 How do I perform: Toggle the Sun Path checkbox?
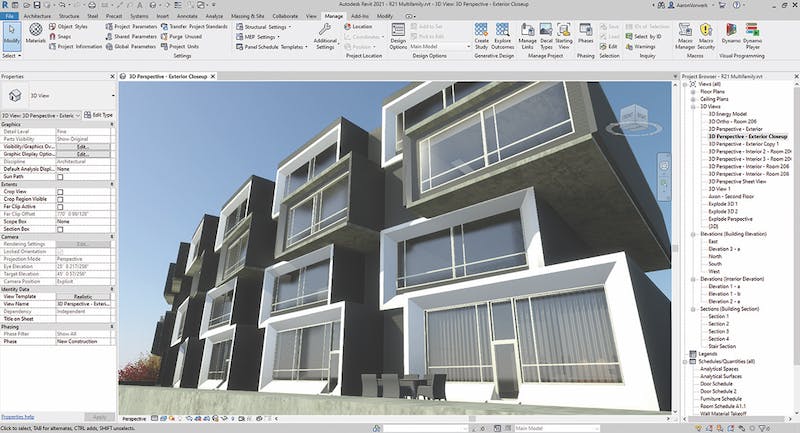click(60, 176)
